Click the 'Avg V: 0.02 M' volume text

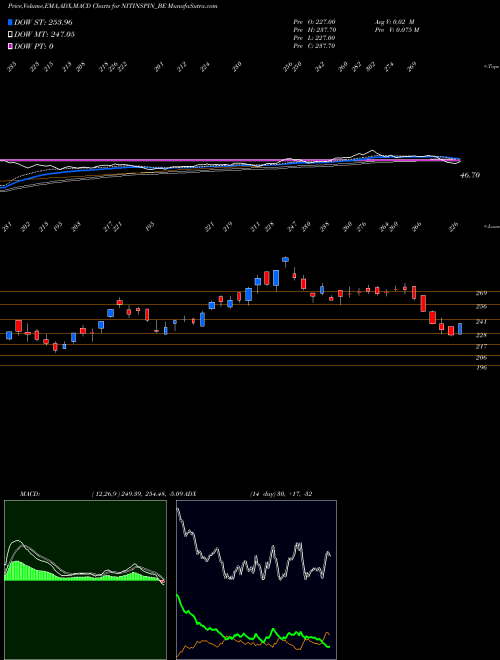click(395, 22)
